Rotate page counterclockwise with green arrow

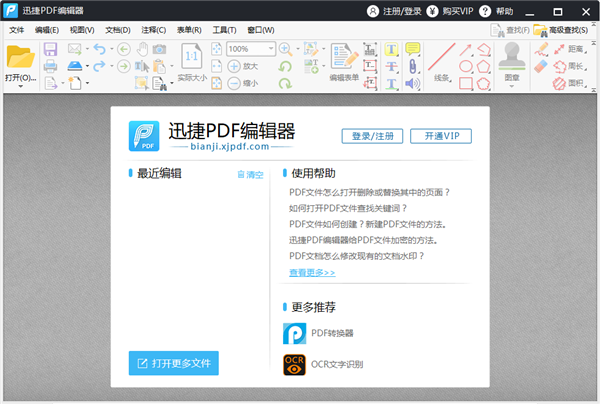[285, 66]
